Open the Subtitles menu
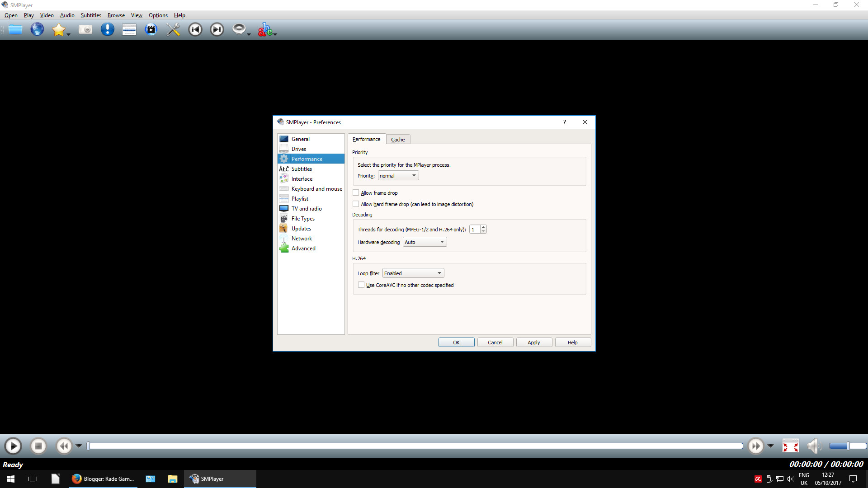 pos(91,15)
